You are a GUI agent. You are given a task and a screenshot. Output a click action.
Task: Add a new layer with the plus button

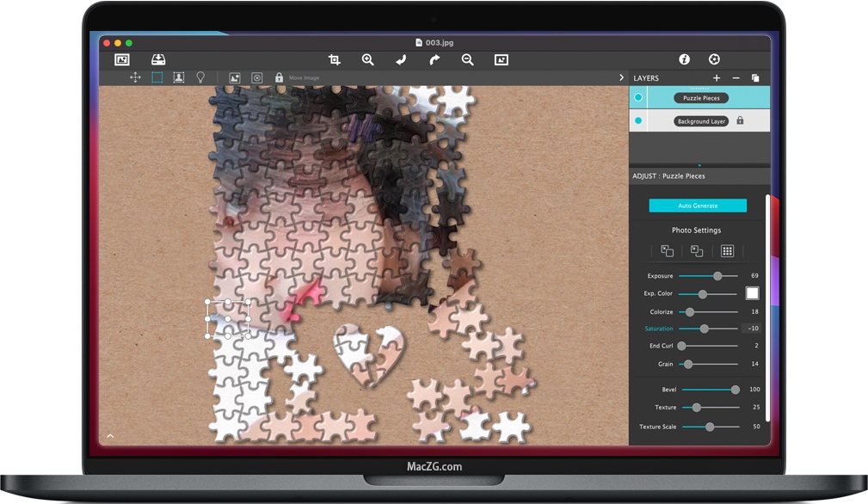tap(716, 77)
